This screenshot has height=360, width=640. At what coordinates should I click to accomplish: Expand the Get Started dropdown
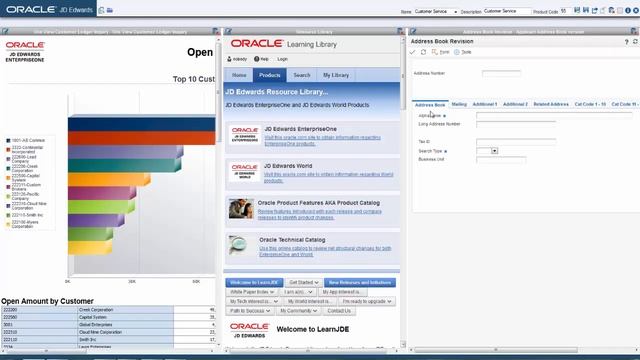point(304,282)
